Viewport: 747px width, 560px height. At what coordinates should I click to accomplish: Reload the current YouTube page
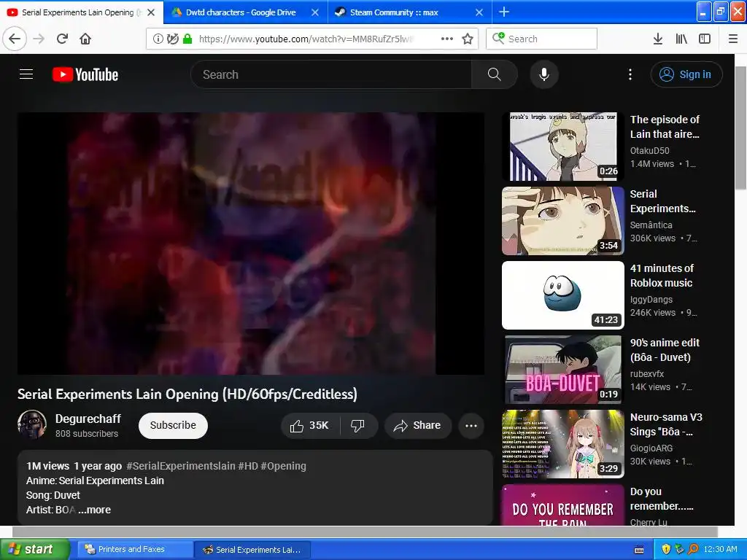pos(62,39)
